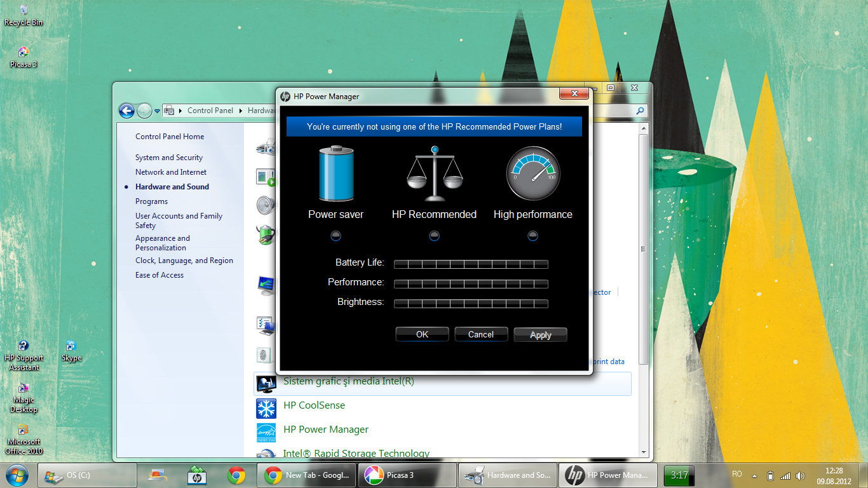868x488 pixels.
Task: Open Intel Rapid Storage Technology link
Action: (x=356, y=453)
